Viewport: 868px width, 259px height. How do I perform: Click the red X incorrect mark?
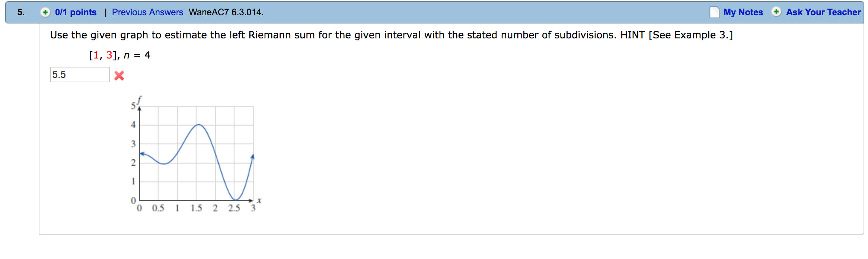119,76
